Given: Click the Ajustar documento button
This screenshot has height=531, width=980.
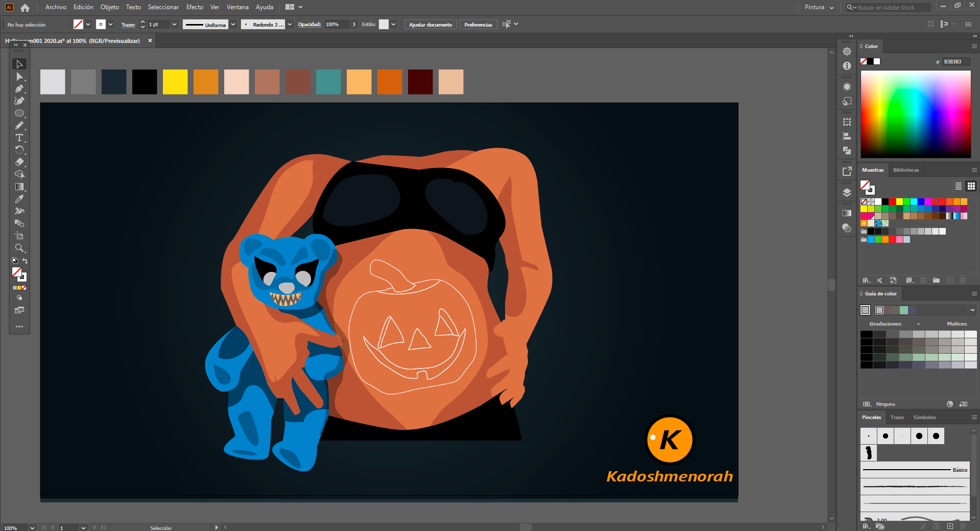Looking at the screenshot, I should click(x=431, y=25).
